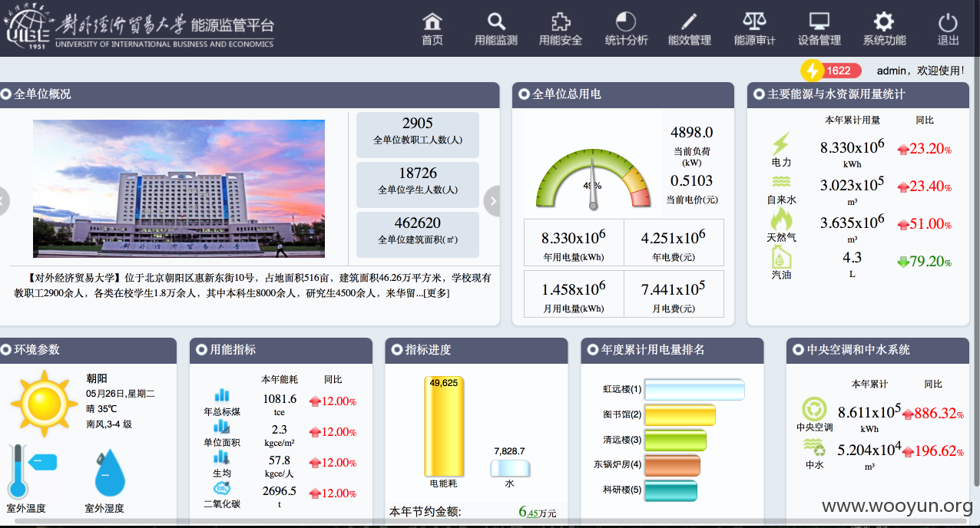The image size is (980, 528).
Task: Open 系统功能 gear icon
Action: pyautogui.click(x=884, y=21)
